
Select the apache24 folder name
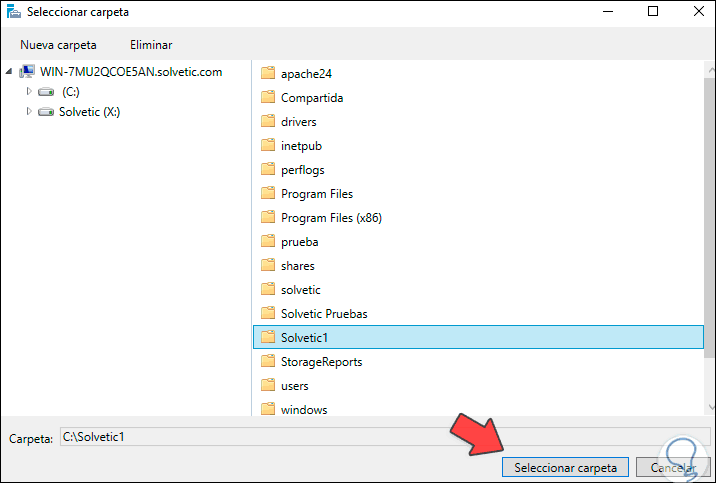(x=306, y=74)
